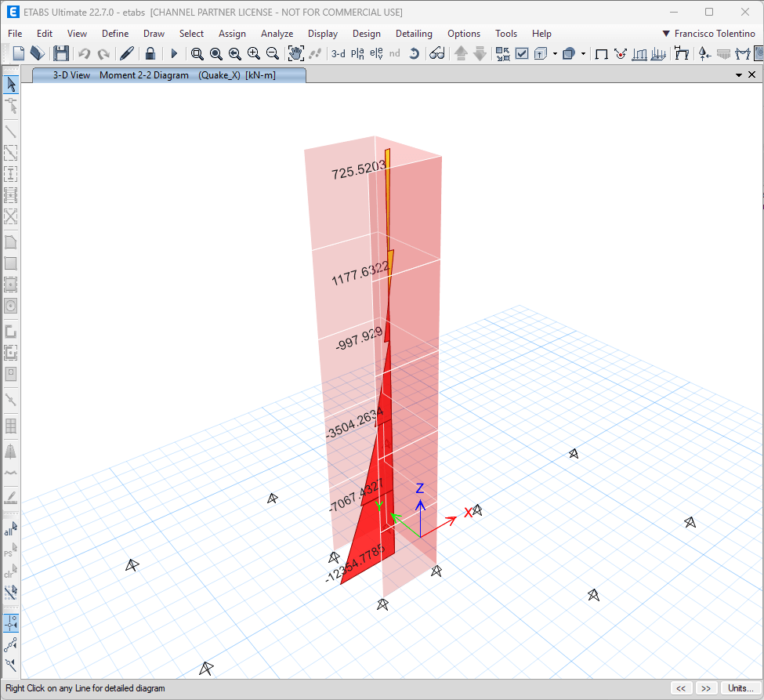
Task: Move down in list arrow
Action: click(480, 53)
